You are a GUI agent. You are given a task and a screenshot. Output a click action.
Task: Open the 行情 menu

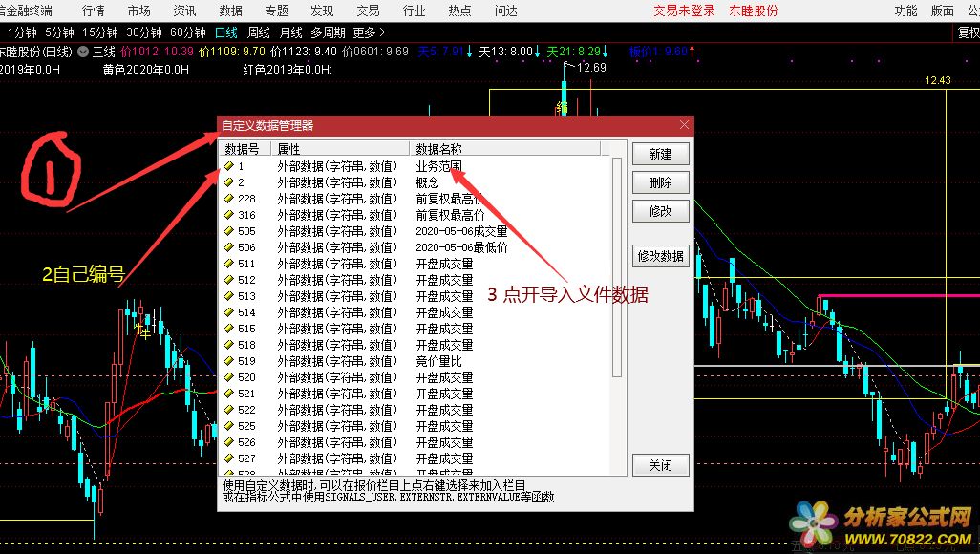(93, 11)
